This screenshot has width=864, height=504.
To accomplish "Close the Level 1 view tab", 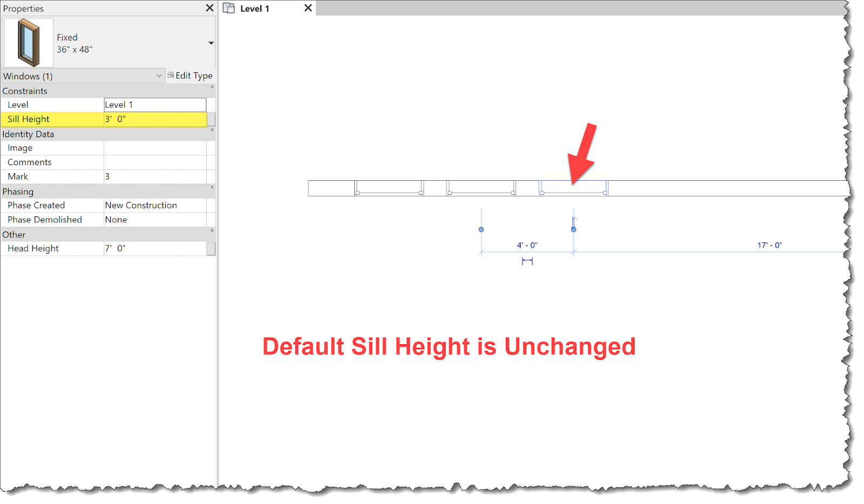I will point(308,8).
